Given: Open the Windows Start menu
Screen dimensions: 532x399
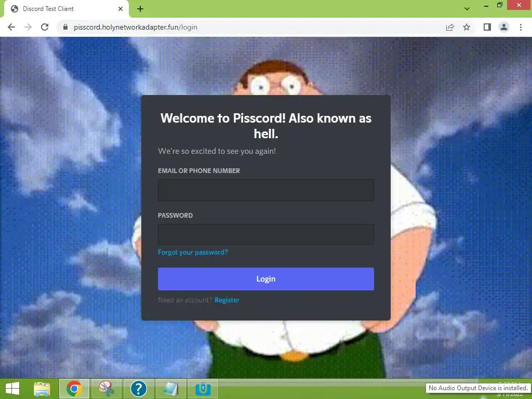Looking at the screenshot, I should coord(12,389).
